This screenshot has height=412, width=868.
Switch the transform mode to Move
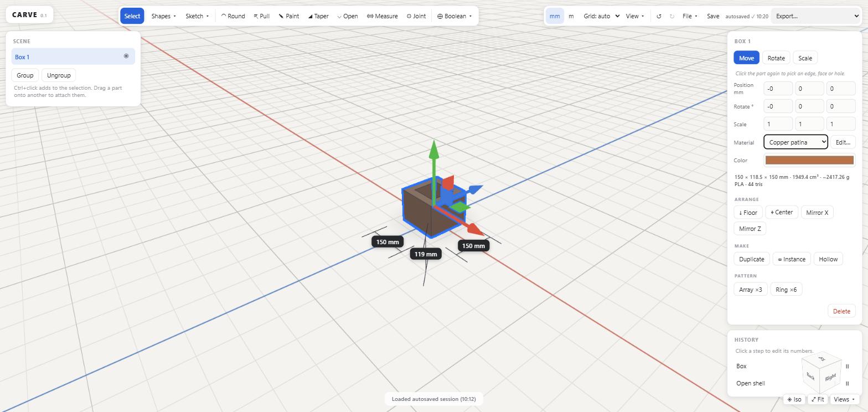(746, 58)
